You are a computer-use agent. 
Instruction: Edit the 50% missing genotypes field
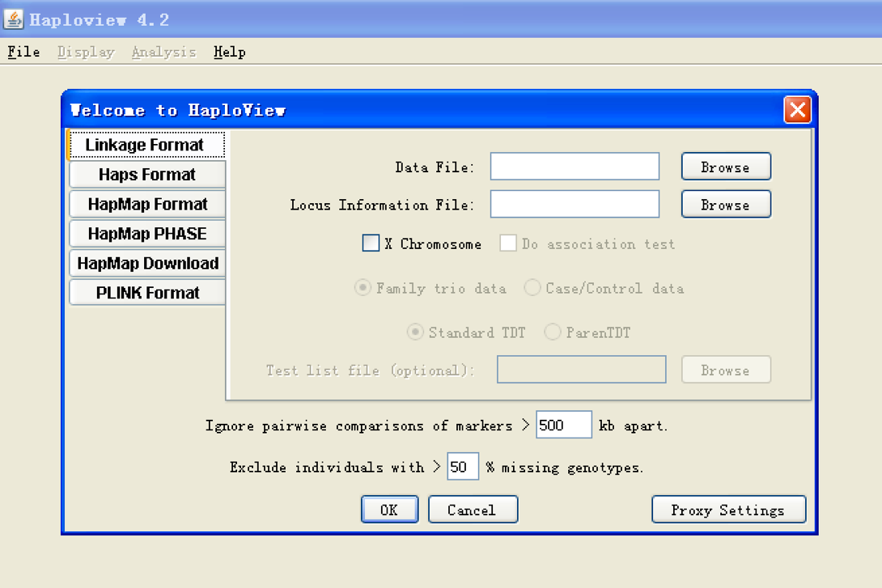tap(462, 466)
